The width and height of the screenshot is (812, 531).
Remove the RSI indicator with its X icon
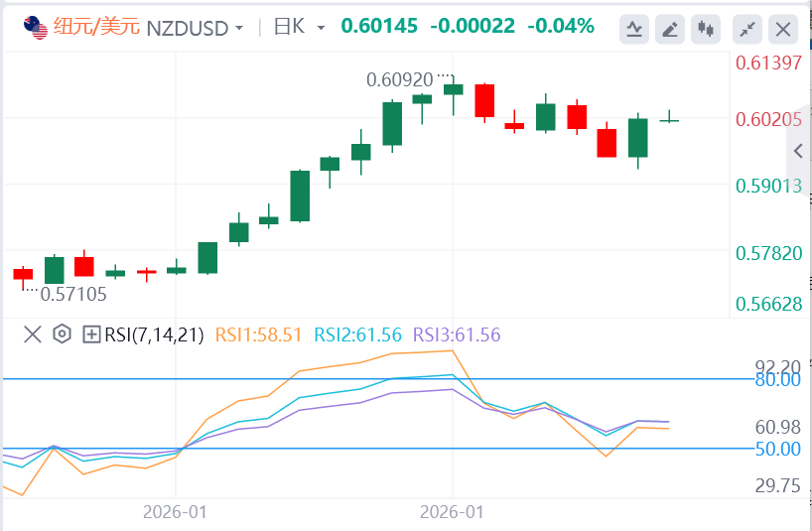pos(32,334)
